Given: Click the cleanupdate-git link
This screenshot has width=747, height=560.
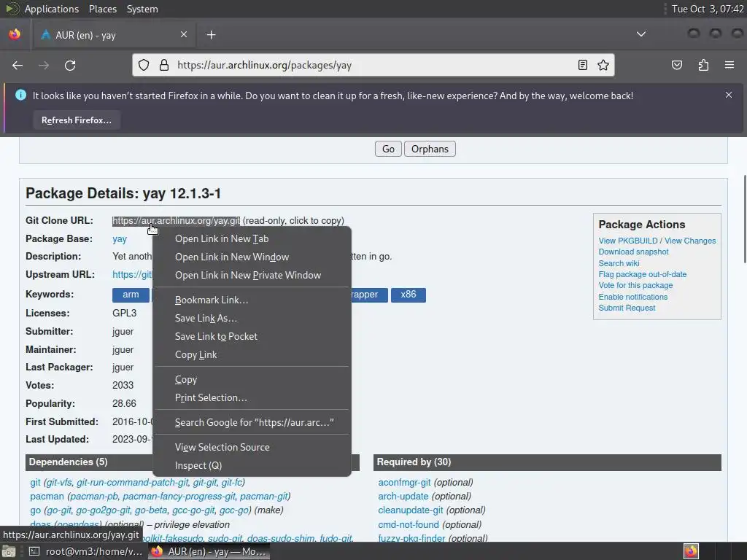Looking at the screenshot, I should [x=410, y=510].
